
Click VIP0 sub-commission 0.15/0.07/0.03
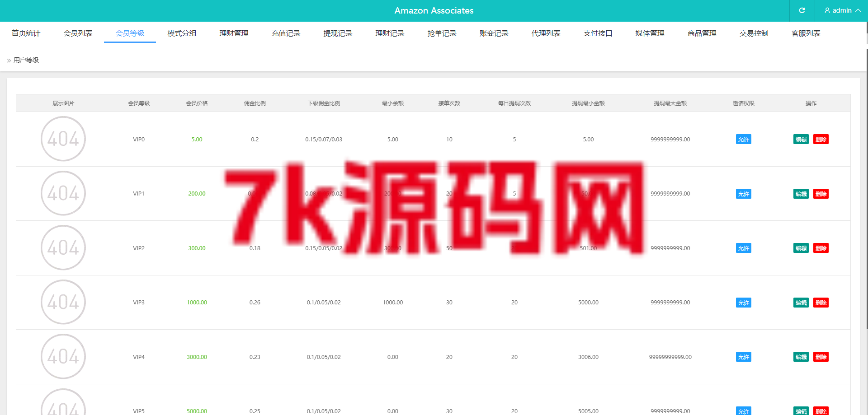pos(324,139)
